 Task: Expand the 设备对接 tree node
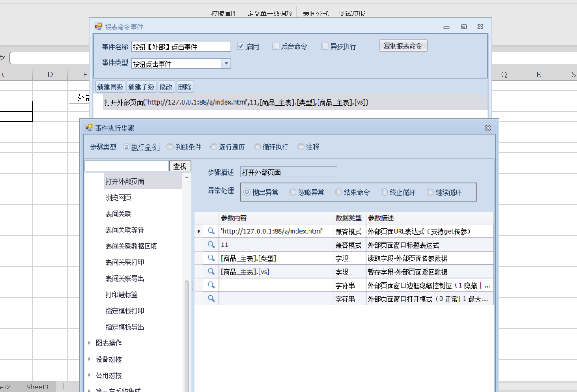(89, 359)
